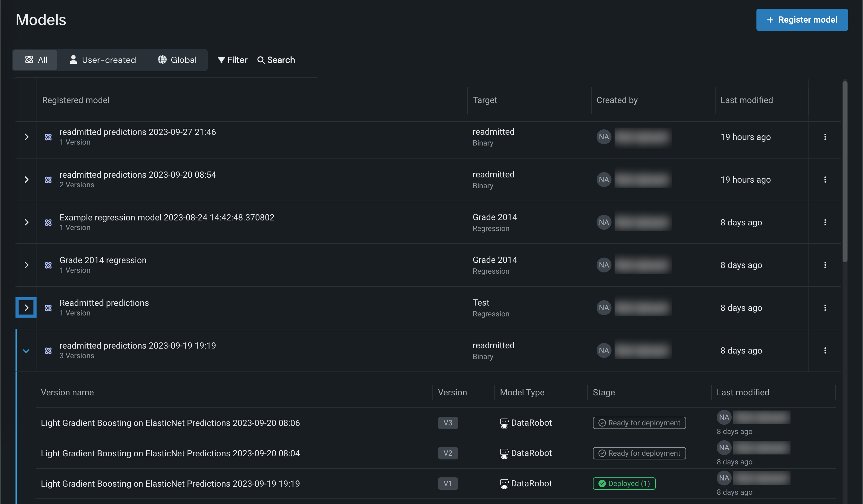Expand readmitted predictions 2023-09-27 21:46 row

tap(26, 137)
